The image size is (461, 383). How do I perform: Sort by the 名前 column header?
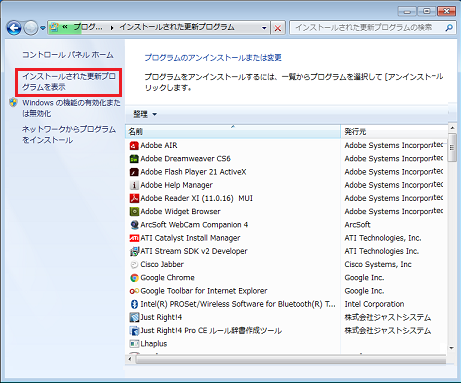[x=233, y=132]
